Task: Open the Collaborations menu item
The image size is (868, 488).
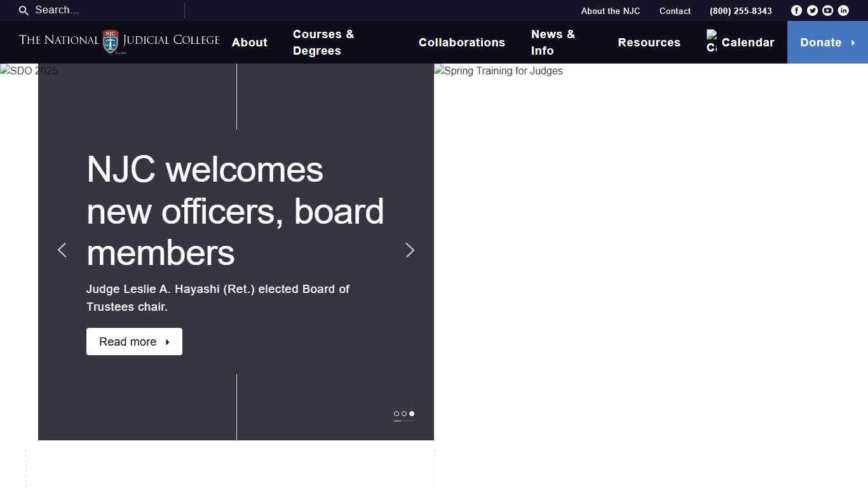Action: (x=461, y=43)
